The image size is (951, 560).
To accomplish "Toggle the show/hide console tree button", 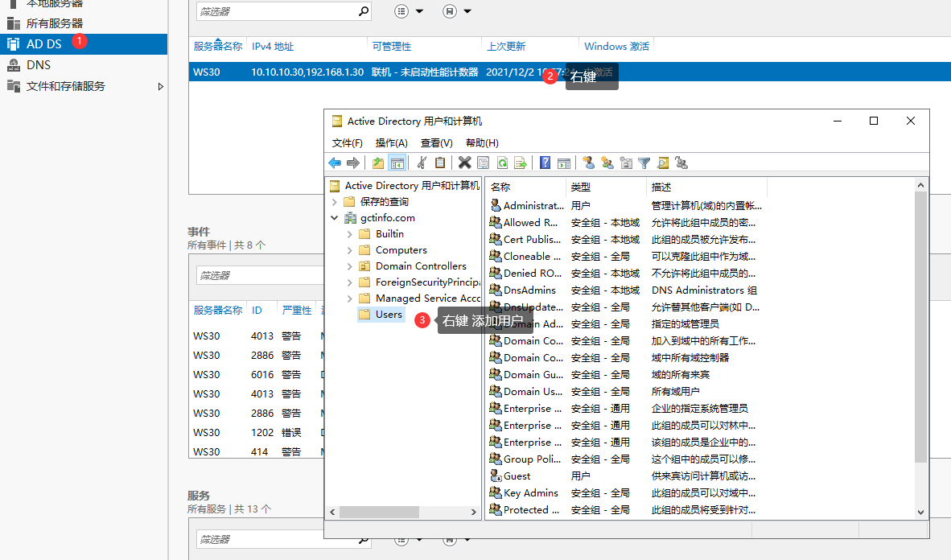I will point(397,163).
